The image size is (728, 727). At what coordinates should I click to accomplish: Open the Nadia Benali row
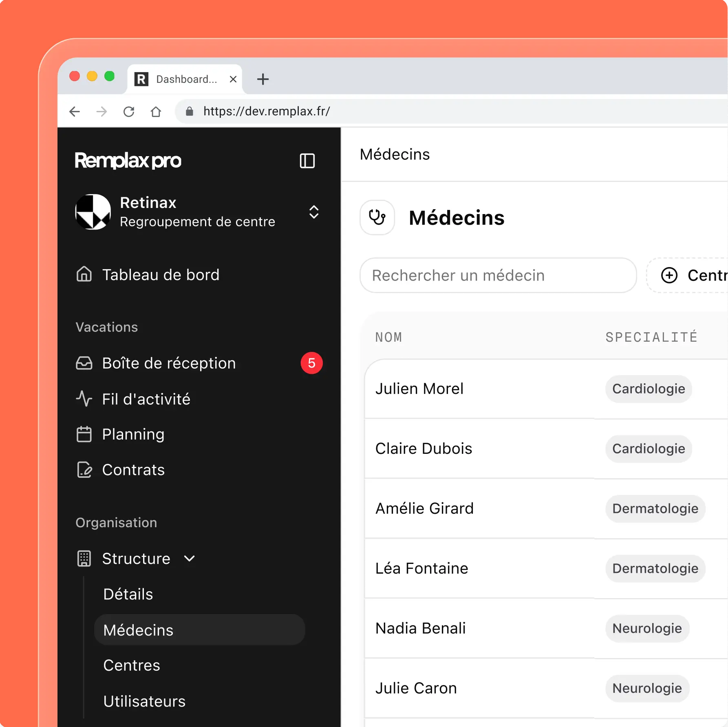click(546, 628)
